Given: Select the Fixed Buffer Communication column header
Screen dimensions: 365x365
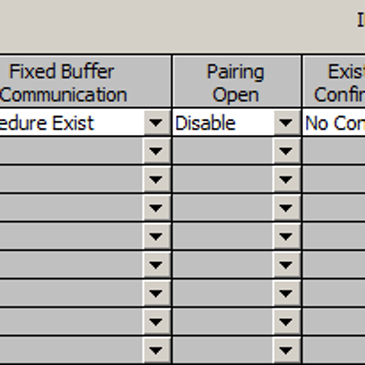Looking at the screenshot, I should (85, 82).
